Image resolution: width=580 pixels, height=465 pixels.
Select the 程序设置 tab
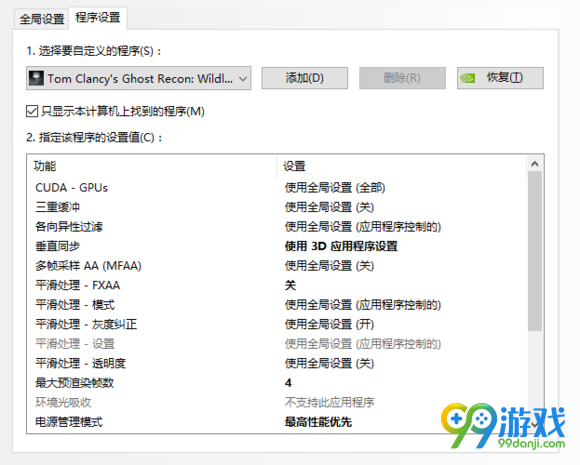[98, 17]
